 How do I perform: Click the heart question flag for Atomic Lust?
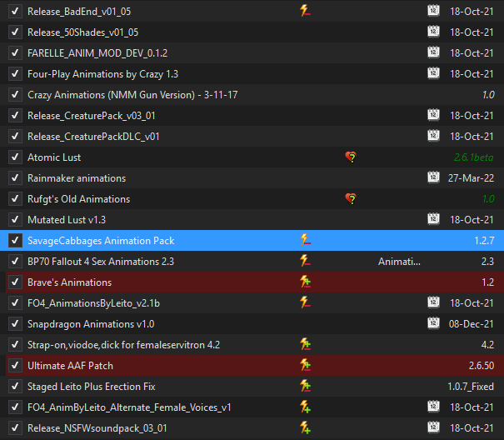pos(351,157)
